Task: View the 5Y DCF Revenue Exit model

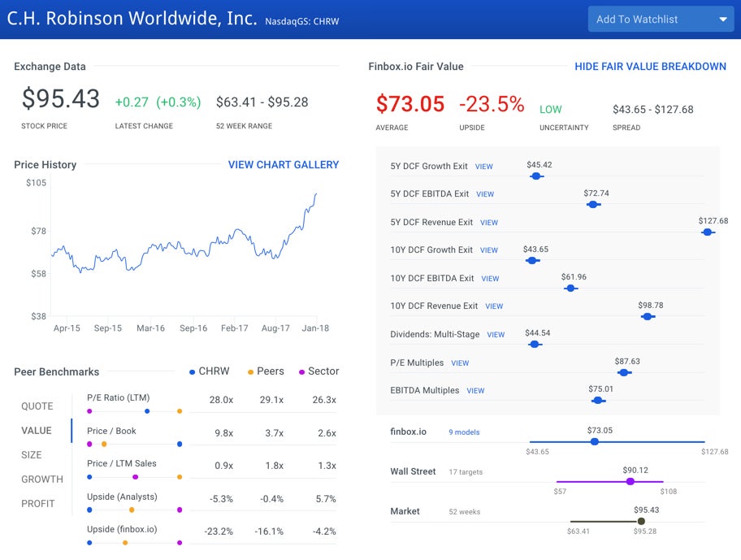Action: point(489,223)
